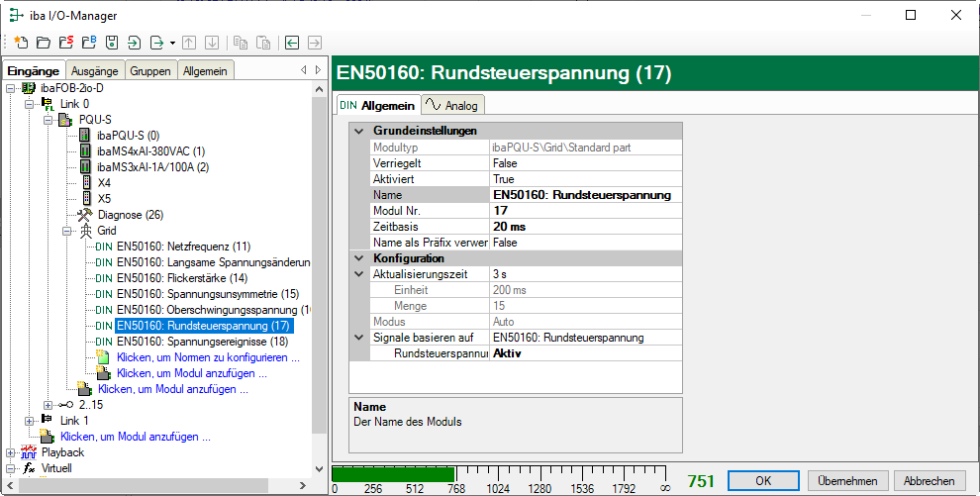Select the Verriegelt False value field
The width and height of the screenshot is (980, 496).
[585, 163]
